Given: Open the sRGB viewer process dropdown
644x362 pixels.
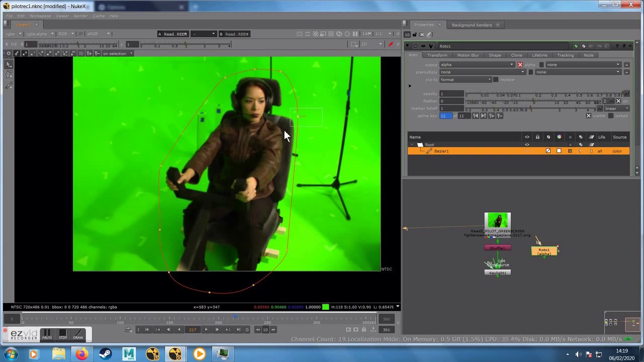Looking at the screenshot, I should (x=99, y=34).
